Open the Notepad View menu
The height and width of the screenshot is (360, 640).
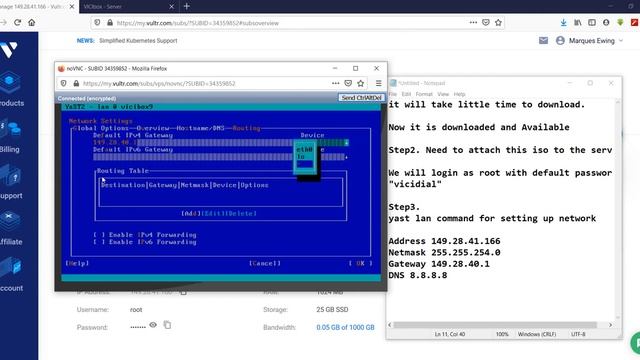[x=443, y=94]
